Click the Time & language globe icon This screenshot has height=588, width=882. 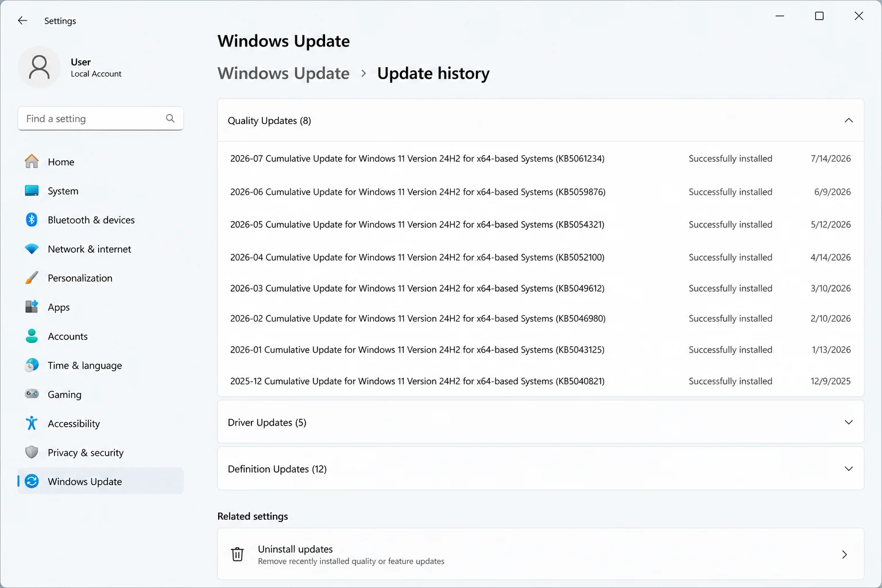pos(32,365)
